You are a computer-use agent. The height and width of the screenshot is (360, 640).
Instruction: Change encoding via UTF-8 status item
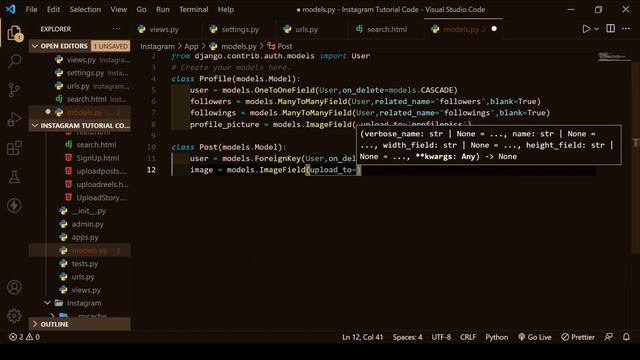(441, 337)
